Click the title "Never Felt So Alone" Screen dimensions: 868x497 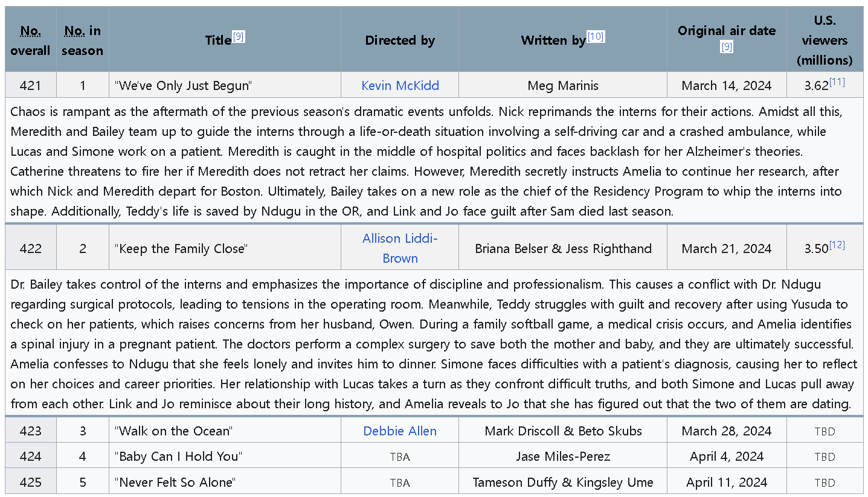pyautogui.click(x=175, y=482)
